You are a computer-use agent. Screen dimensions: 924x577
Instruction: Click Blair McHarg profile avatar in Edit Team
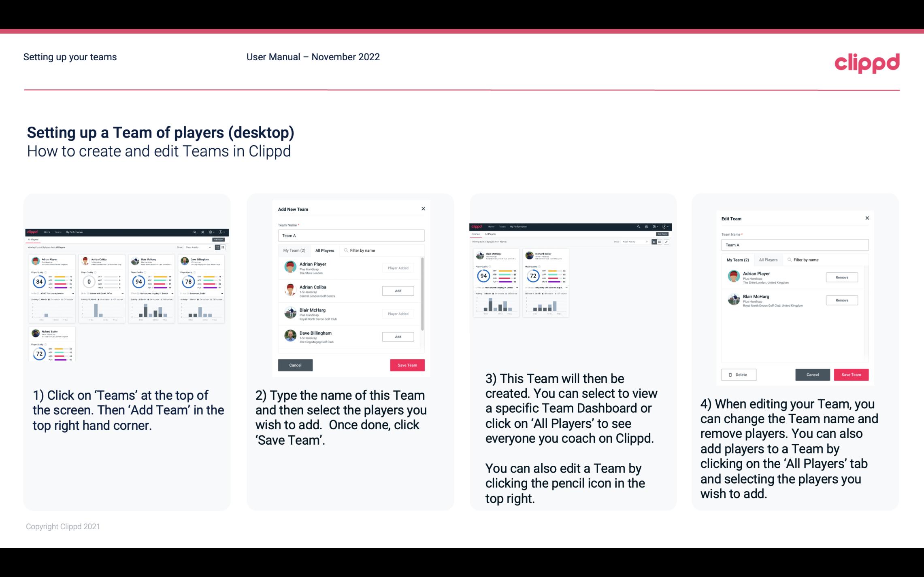[x=734, y=300]
